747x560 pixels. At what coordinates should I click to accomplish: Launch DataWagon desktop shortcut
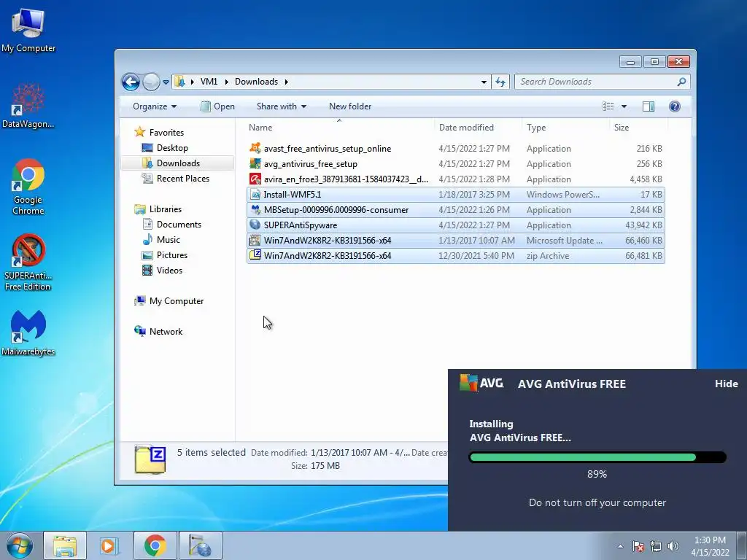28,106
